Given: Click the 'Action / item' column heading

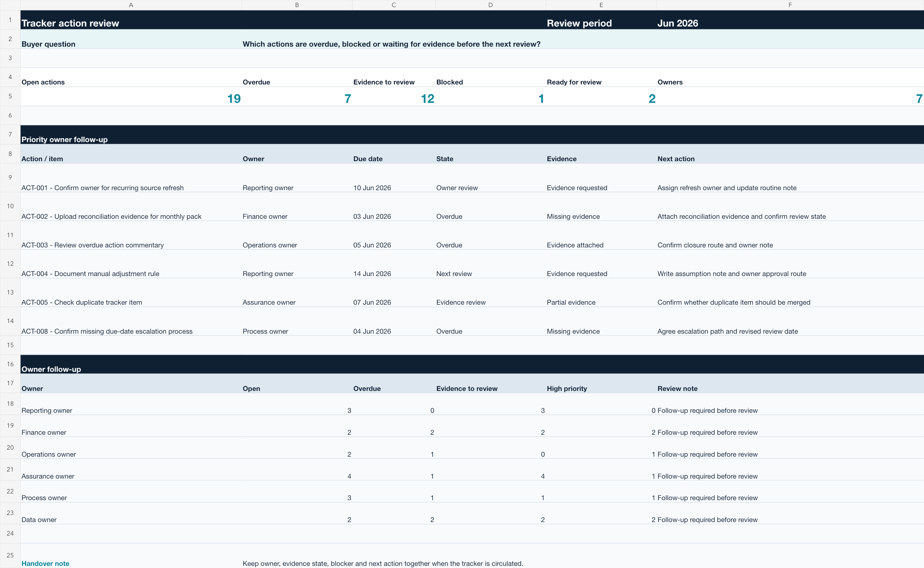Looking at the screenshot, I should click(x=42, y=159).
